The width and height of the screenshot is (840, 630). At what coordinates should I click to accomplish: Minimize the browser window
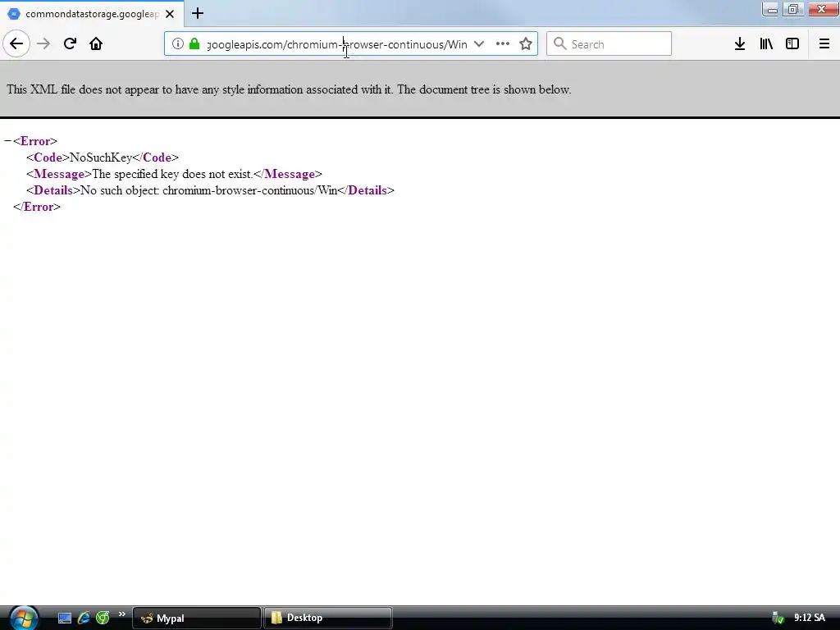click(x=771, y=9)
